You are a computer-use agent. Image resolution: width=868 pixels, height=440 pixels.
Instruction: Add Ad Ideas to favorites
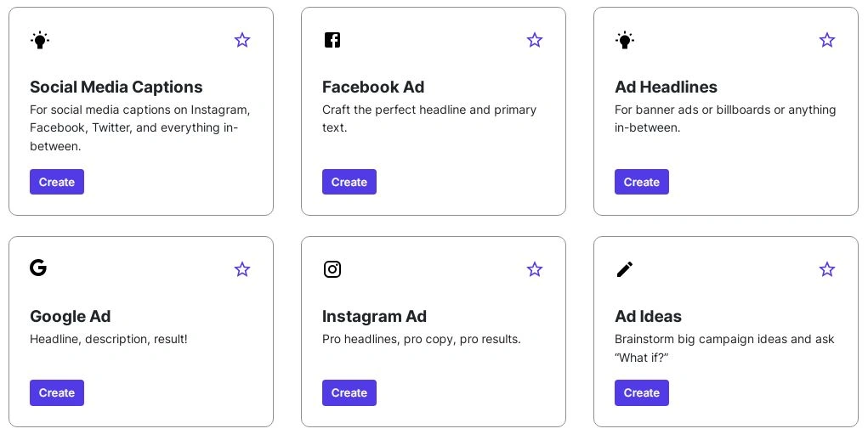827,269
